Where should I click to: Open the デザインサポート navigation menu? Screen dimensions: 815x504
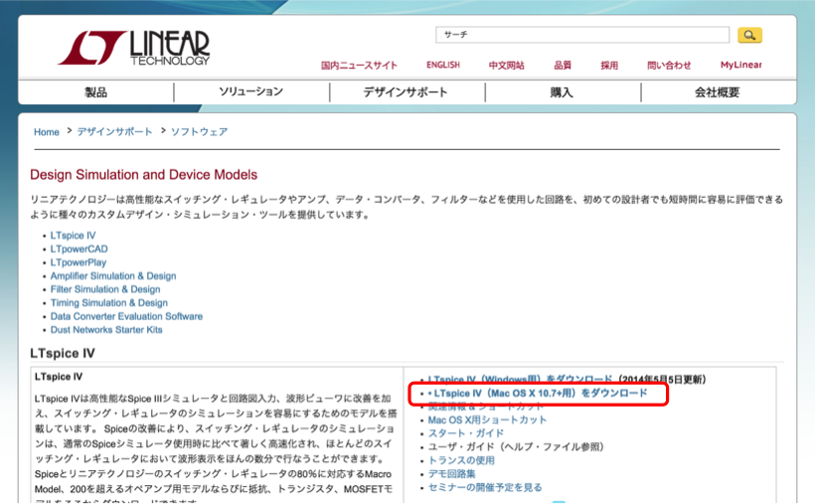[406, 92]
